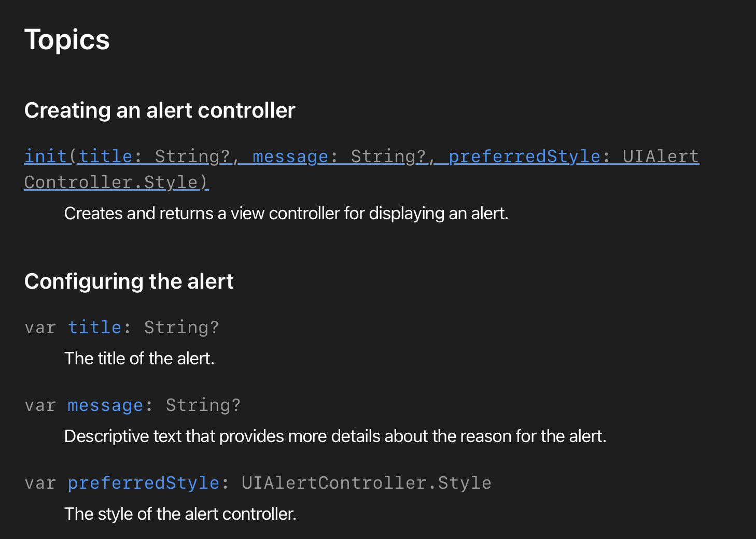This screenshot has width=756, height=539.
Task: Open the var preferredStyle property link
Action: point(144,483)
